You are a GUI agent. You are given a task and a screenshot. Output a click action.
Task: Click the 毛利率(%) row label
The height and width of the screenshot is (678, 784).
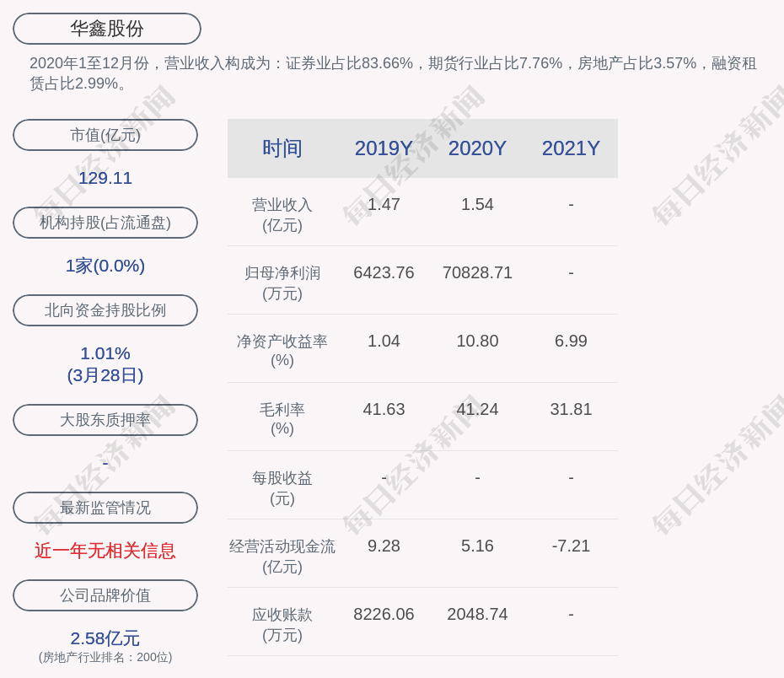tap(282, 419)
